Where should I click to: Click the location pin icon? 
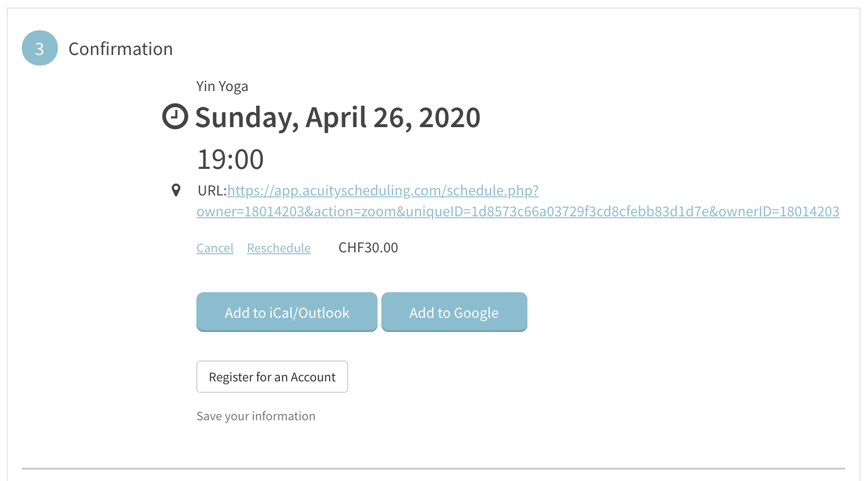[176, 190]
